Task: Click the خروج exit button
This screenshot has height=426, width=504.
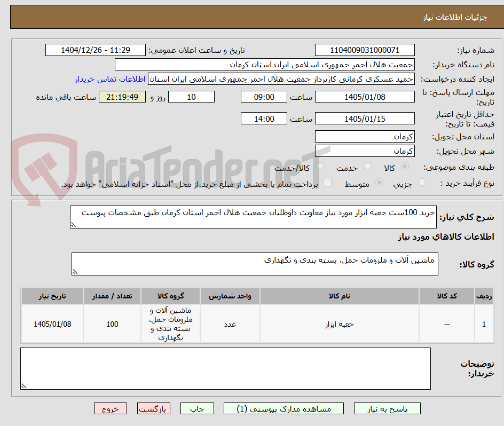Action: click(x=110, y=408)
